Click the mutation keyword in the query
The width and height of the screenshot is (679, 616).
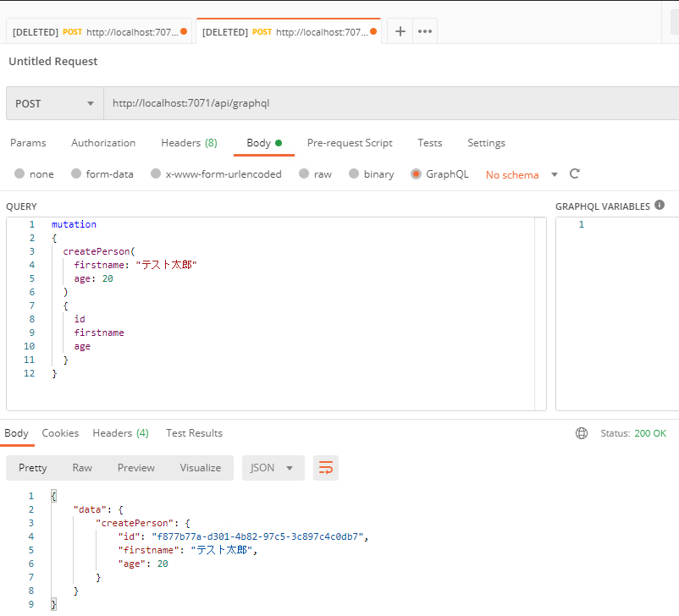click(x=74, y=224)
